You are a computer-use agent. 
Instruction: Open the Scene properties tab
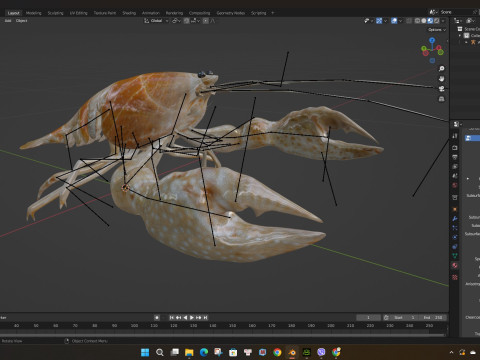click(455, 176)
